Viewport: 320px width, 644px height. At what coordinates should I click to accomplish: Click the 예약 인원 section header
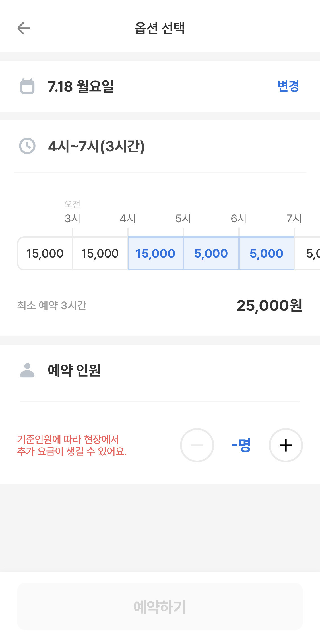74,370
